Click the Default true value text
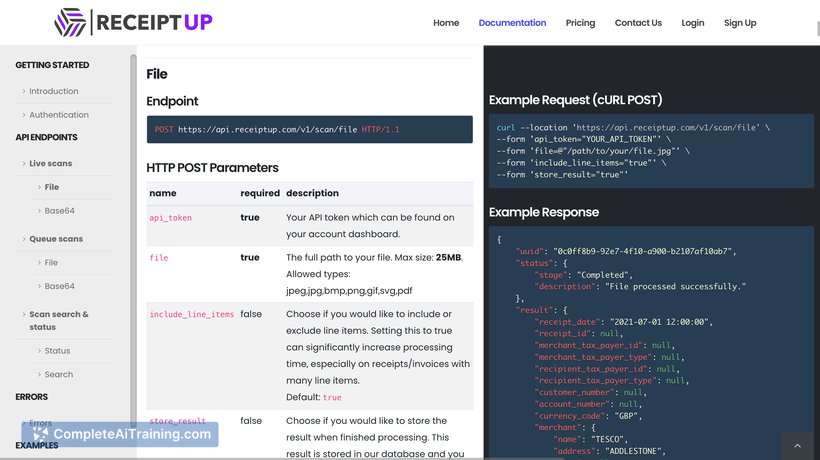 pyautogui.click(x=332, y=397)
